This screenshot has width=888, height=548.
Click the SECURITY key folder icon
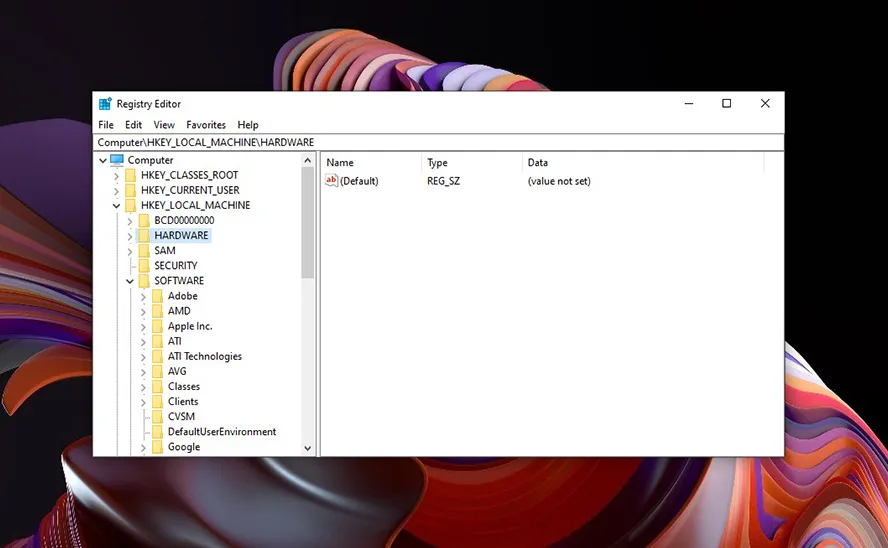(x=143, y=266)
